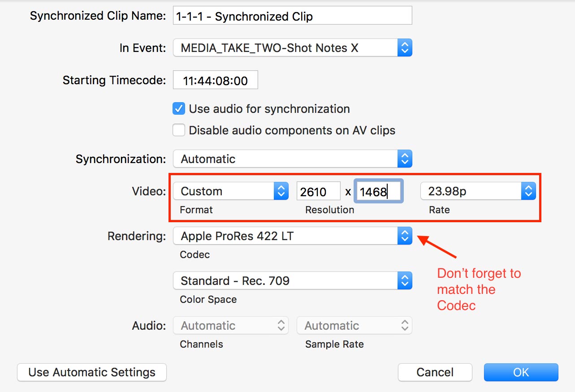The width and height of the screenshot is (575, 392).
Task: Open the video Rate 23.98p dropdown
Action: (478, 191)
